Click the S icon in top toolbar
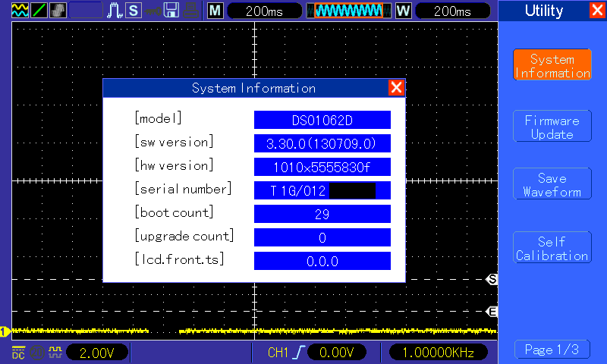 (x=134, y=10)
